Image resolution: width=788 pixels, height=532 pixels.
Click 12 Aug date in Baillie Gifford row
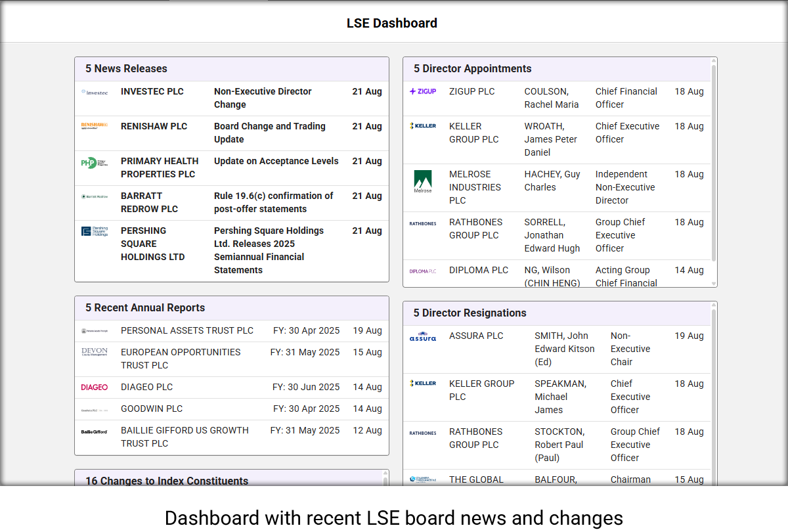(367, 430)
